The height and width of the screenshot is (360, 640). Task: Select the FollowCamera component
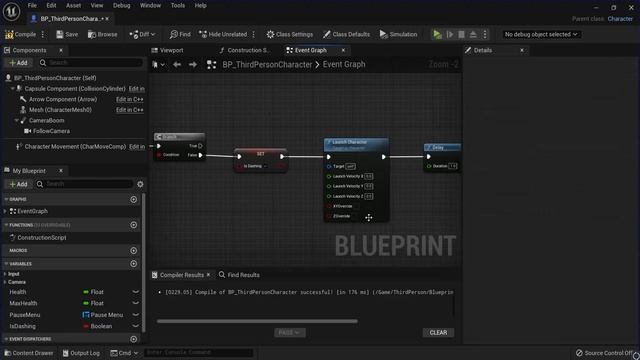coord(51,131)
